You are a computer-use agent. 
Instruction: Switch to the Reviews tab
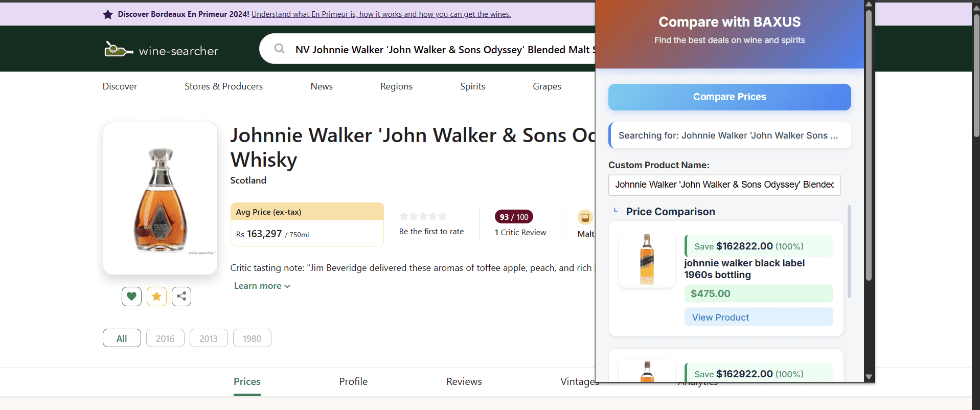(464, 381)
